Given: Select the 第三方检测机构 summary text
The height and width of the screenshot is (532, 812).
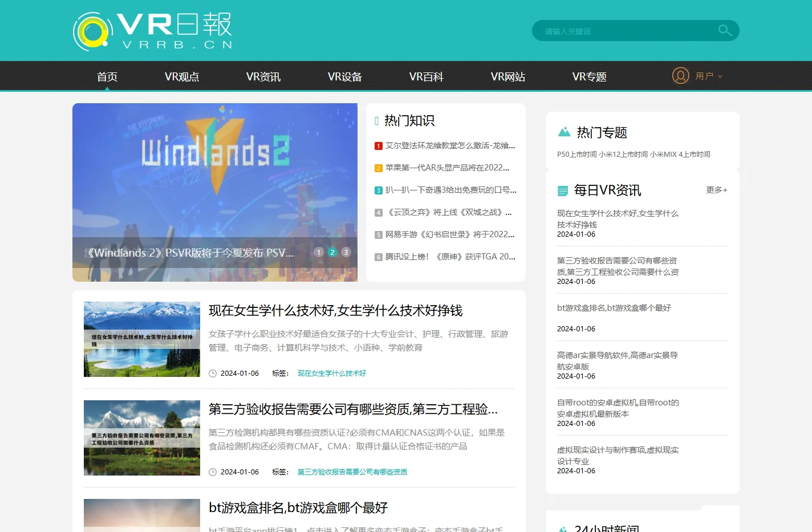Looking at the screenshot, I should pos(357,440).
